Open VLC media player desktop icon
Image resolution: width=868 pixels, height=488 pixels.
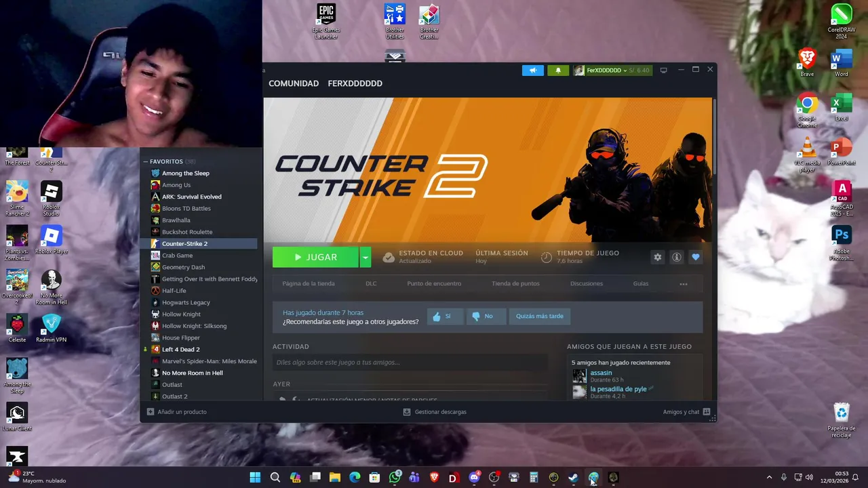807,154
